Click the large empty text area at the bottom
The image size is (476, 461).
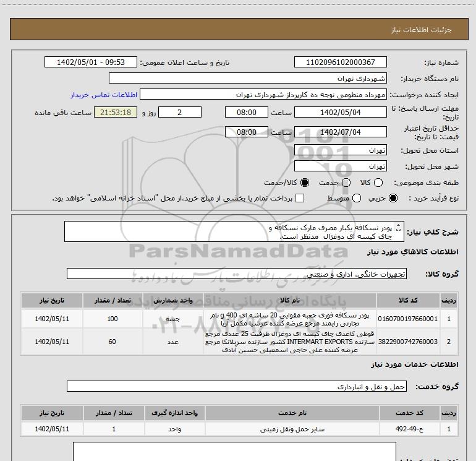[234, 452]
